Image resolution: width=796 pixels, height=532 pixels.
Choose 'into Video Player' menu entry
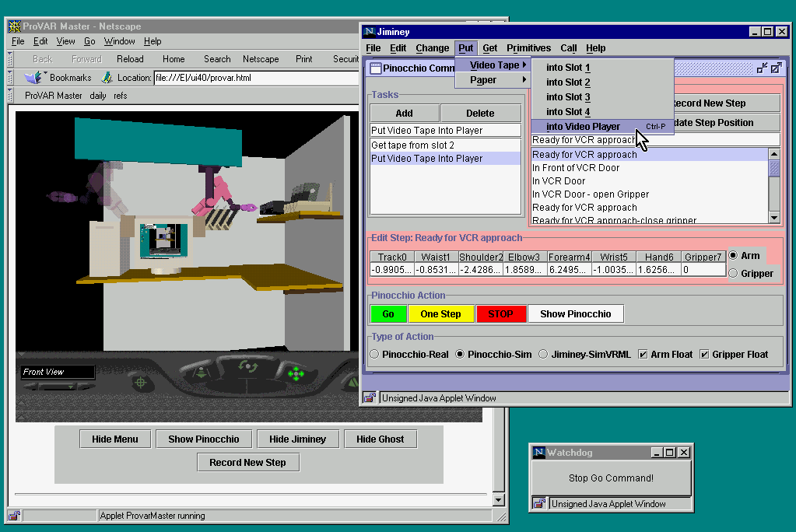583,127
